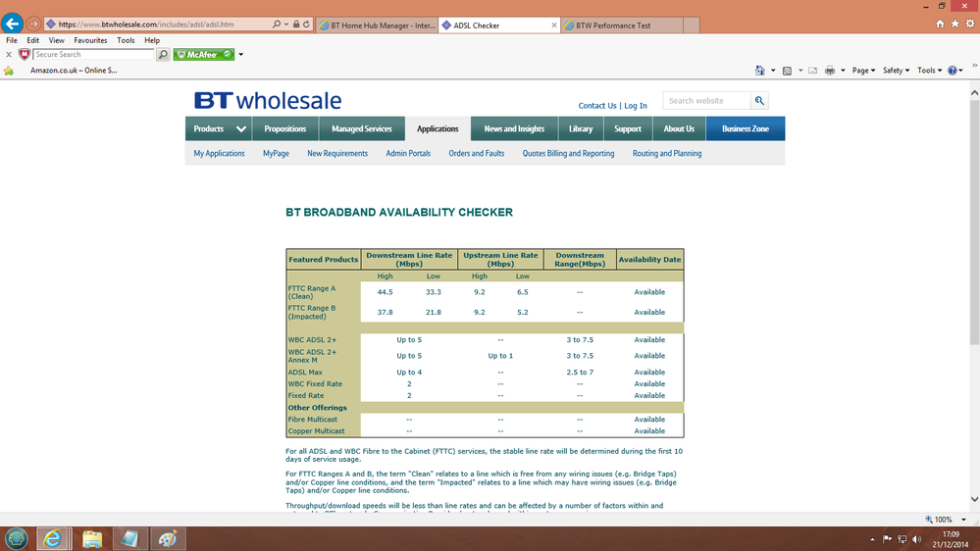The width and height of the screenshot is (980, 551).
Task: Open Quotes Billing and Reporting link
Action: tap(568, 153)
